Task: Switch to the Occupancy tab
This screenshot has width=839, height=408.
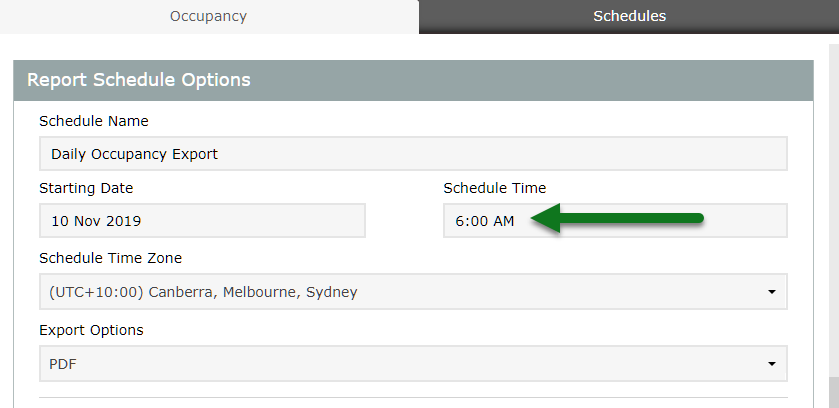Action: (x=208, y=16)
